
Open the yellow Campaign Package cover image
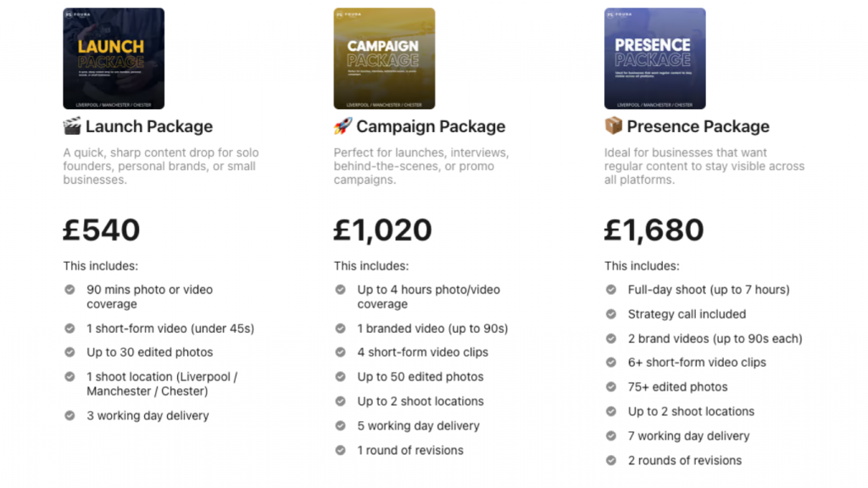[384, 58]
